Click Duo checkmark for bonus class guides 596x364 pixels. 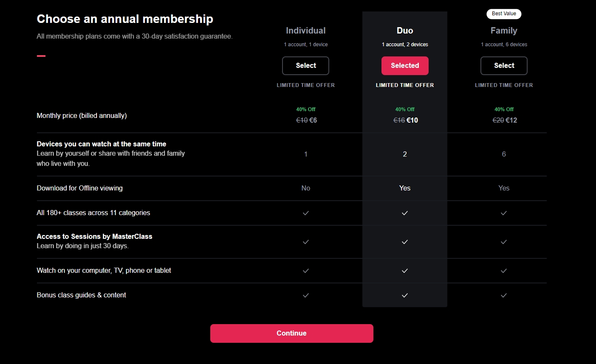(405, 295)
